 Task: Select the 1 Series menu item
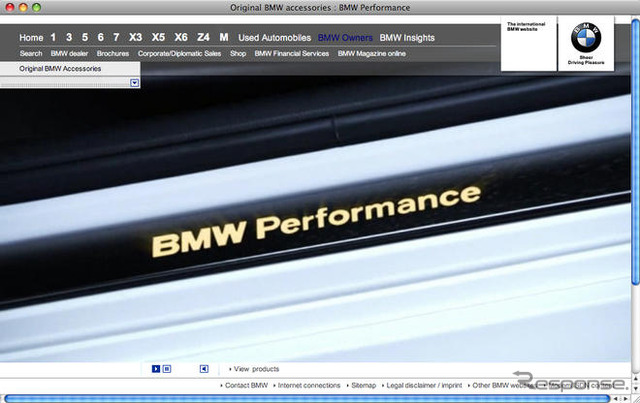(x=53, y=38)
